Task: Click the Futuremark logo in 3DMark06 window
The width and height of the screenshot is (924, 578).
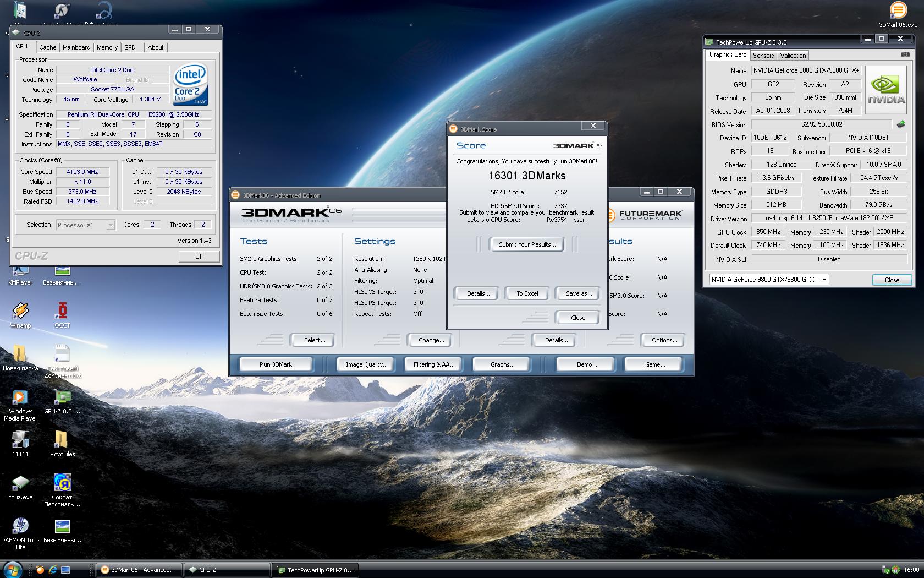Action: click(645, 215)
